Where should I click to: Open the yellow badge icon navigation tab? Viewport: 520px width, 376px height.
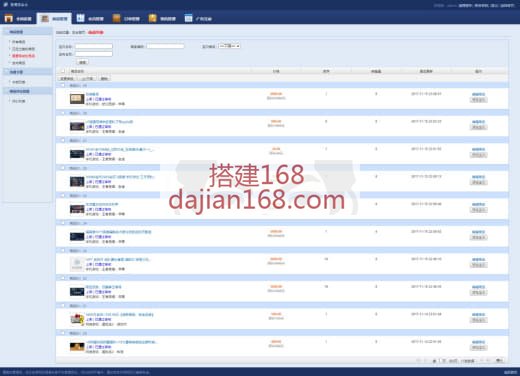pos(162,18)
